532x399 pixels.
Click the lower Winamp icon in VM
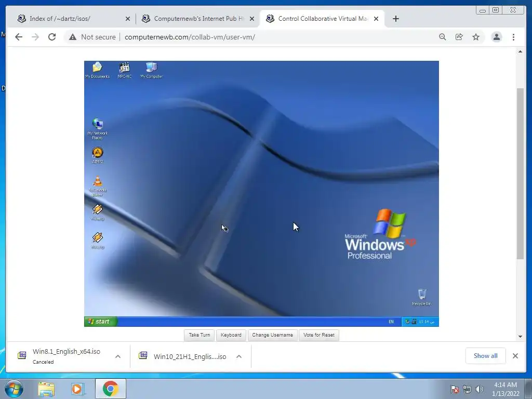coord(97,241)
